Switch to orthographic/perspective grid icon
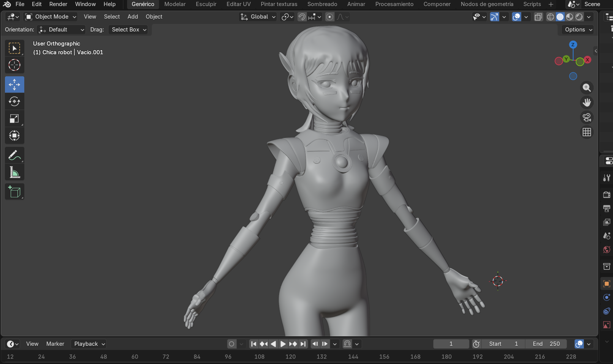 pos(587,132)
